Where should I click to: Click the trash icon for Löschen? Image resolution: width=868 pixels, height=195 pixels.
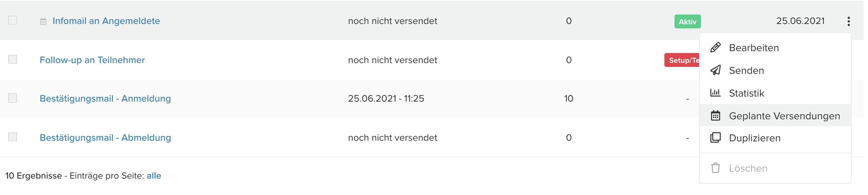(715, 168)
